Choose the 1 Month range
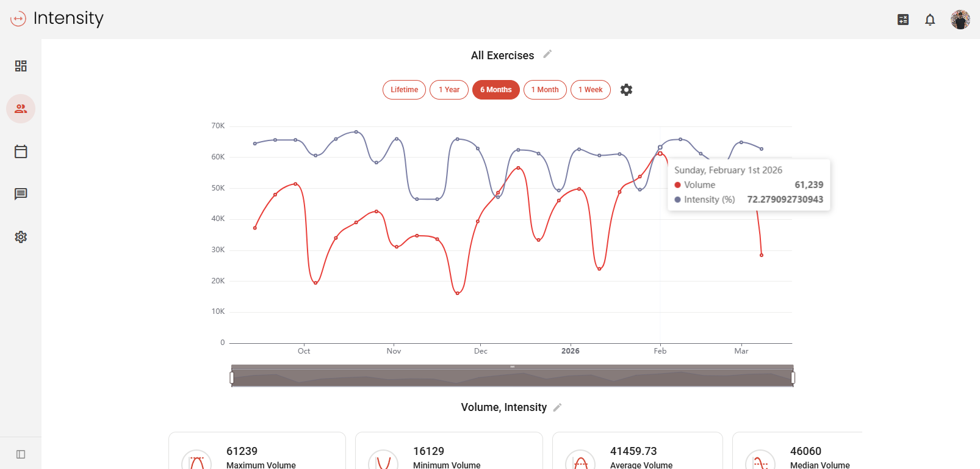980x469 pixels. pyautogui.click(x=545, y=90)
